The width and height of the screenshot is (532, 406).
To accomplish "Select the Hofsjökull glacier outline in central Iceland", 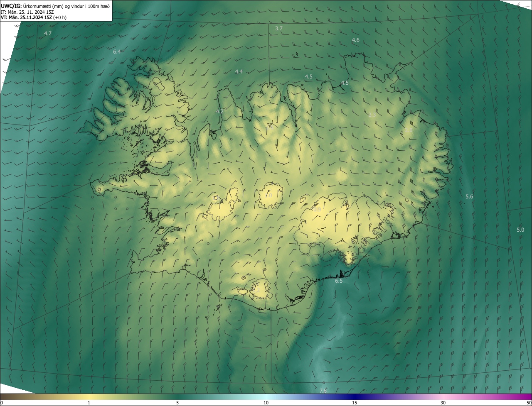I will coord(271,196).
